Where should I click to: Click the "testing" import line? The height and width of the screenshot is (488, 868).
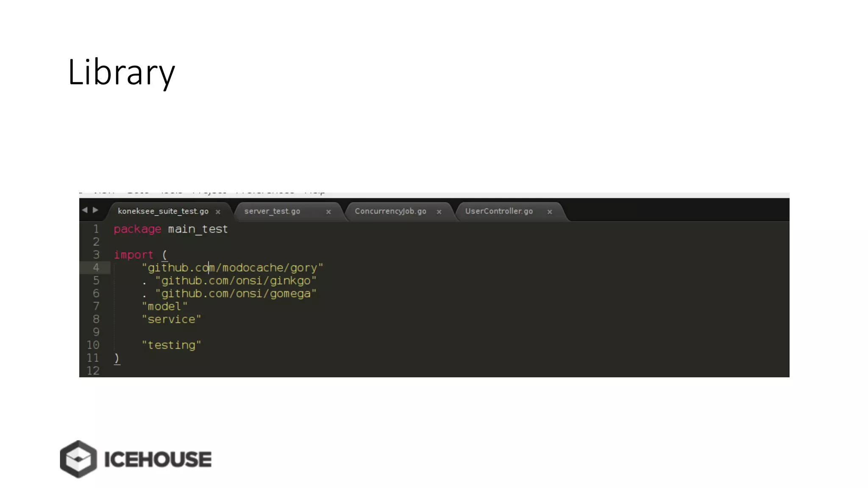coord(171,345)
